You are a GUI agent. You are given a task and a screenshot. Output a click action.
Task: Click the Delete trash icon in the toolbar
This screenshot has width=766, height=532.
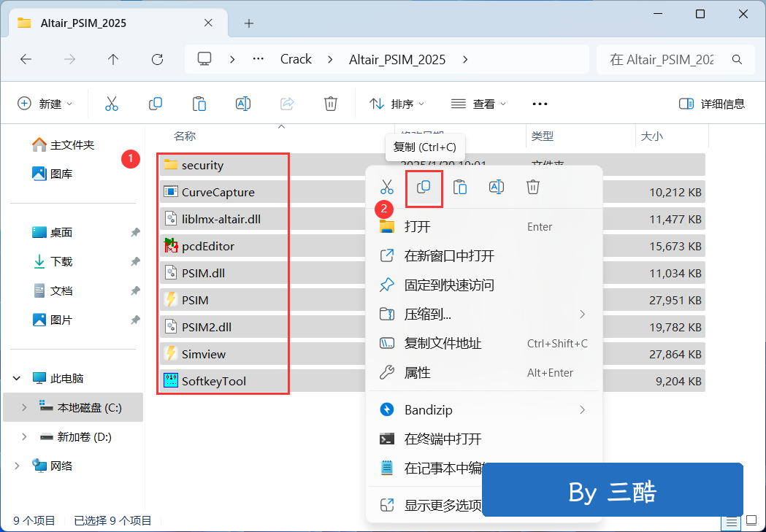331,104
